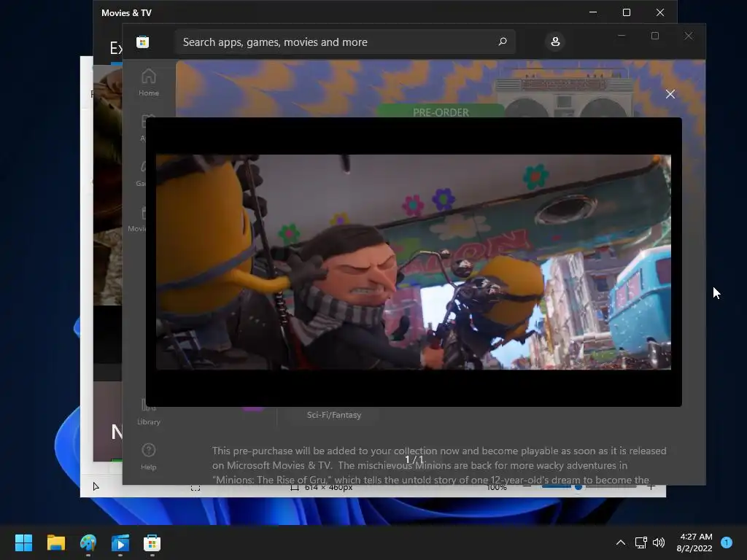Click the Minions trailer video frame

(x=414, y=262)
